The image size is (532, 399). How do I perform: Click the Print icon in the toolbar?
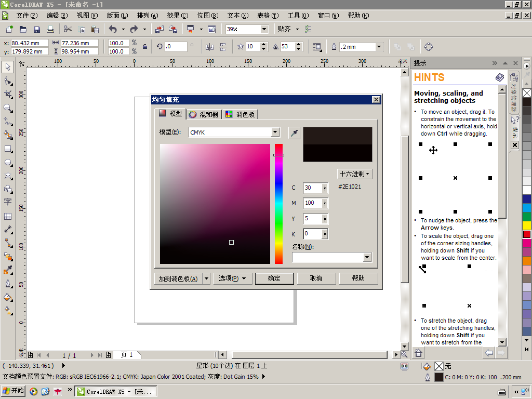50,29
